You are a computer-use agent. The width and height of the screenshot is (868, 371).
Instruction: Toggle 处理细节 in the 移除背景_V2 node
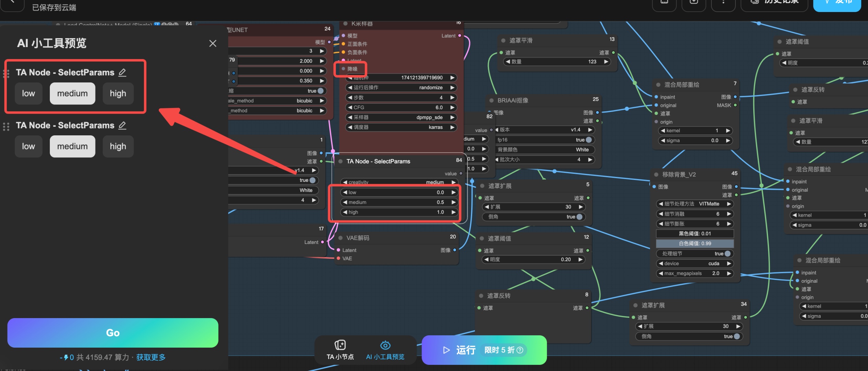click(727, 254)
